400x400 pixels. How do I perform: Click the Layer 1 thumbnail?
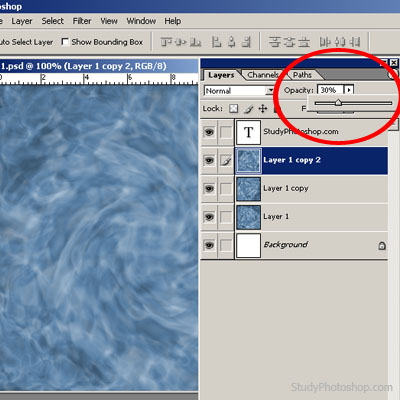(x=248, y=217)
